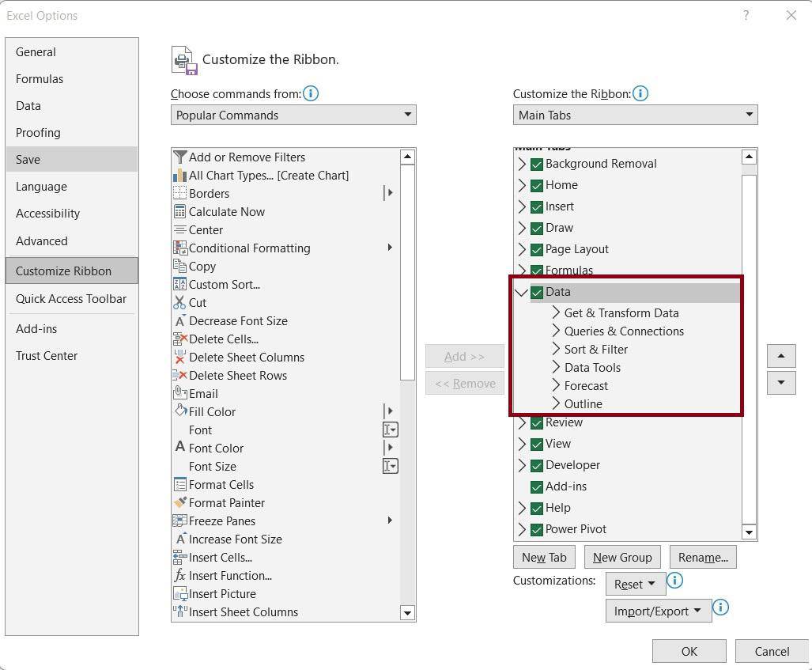Open the Popular Commands dropdown
The width and height of the screenshot is (812, 670).
(x=293, y=115)
